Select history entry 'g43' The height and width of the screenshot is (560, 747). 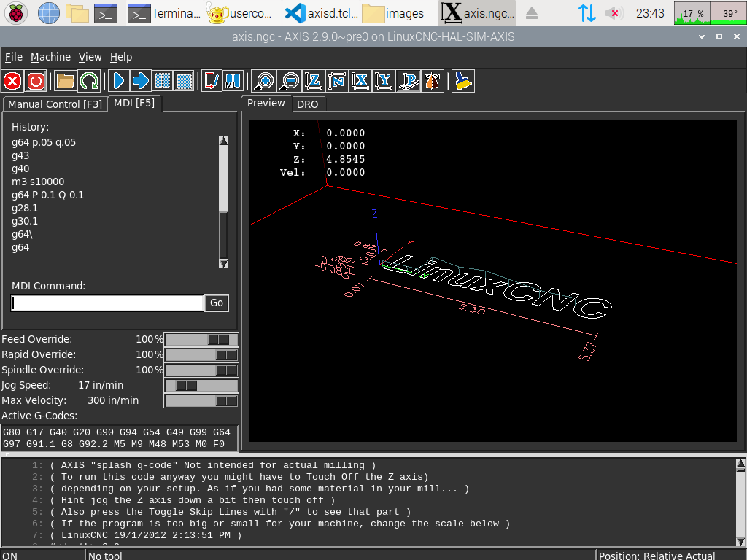click(20, 156)
